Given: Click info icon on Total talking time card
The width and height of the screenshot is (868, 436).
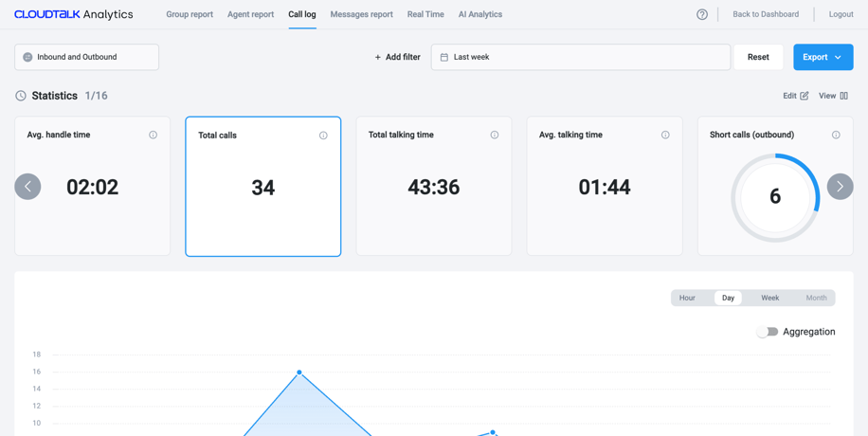Looking at the screenshot, I should [x=495, y=135].
